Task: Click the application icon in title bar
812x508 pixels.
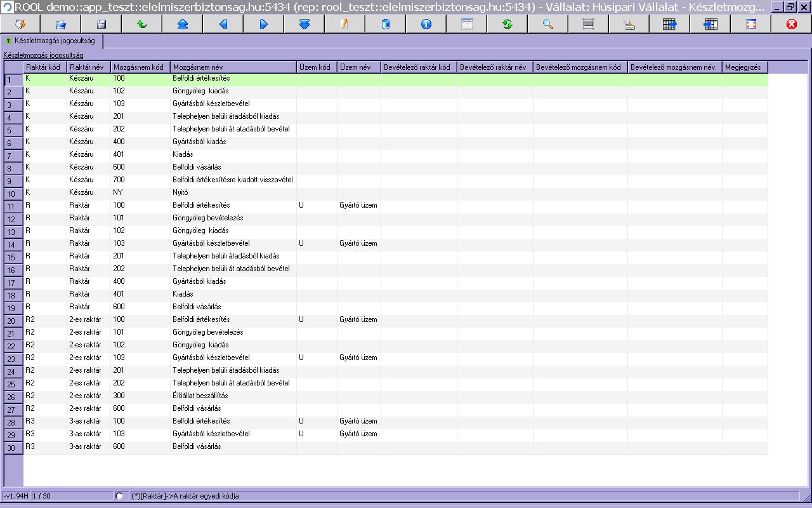Action: point(7,7)
